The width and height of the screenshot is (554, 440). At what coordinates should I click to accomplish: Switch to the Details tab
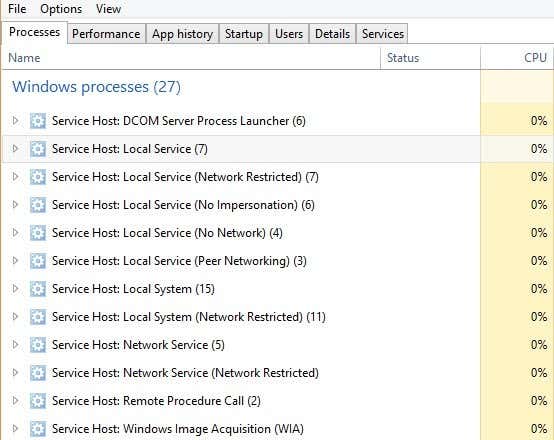(332, 34)
